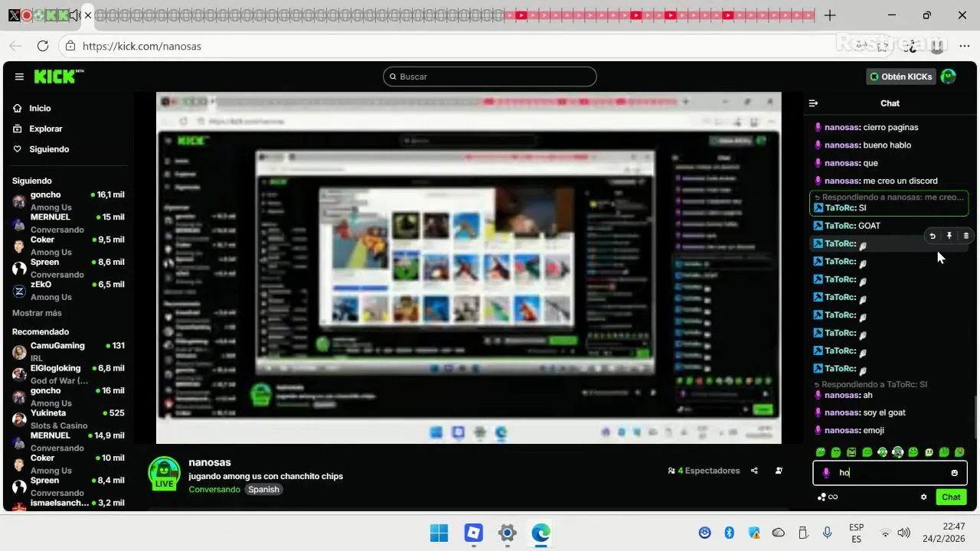The width and height of the screenshot is (980, 551).
Task: Click the moderator user icon next to share
Action: pyautogui.click(x=779, y=471)
